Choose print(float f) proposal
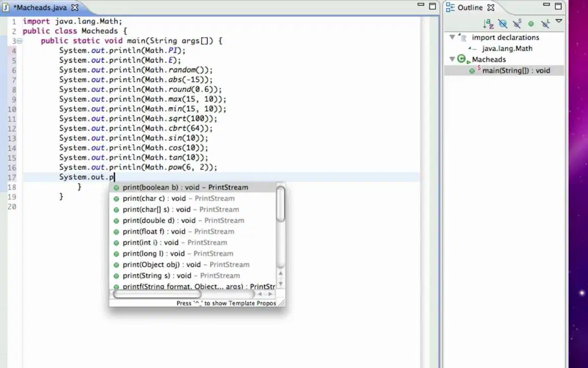Screen dimensions: 588x368 pyautogui.click(x=193, y=232)
